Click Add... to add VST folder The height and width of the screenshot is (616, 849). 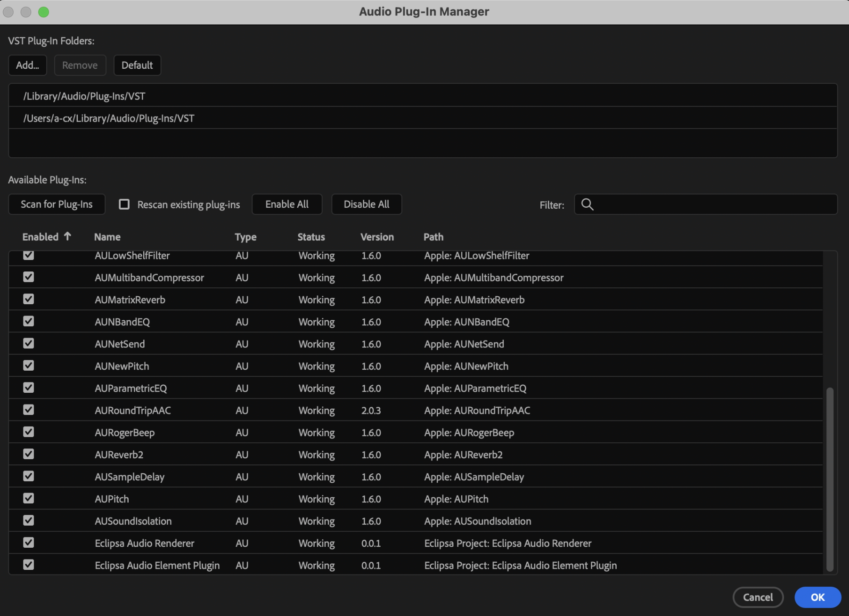pyautogui.click(x=27, y=65)
